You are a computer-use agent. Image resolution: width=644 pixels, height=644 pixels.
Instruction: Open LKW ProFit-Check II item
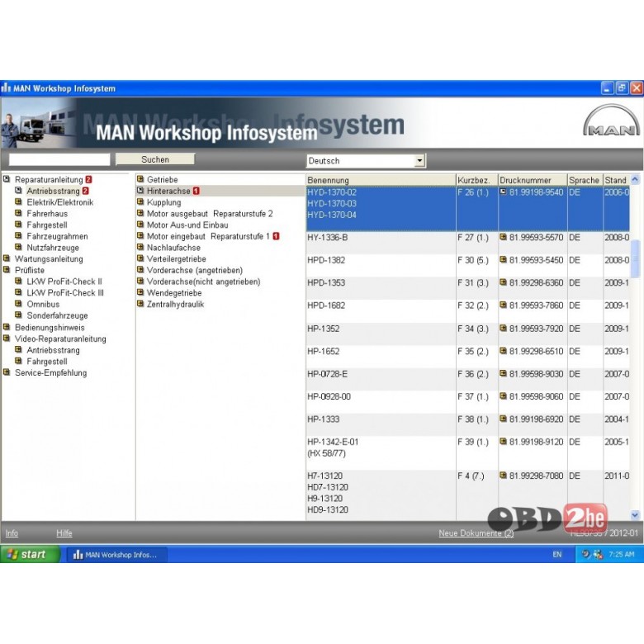[x=64, y=282]
